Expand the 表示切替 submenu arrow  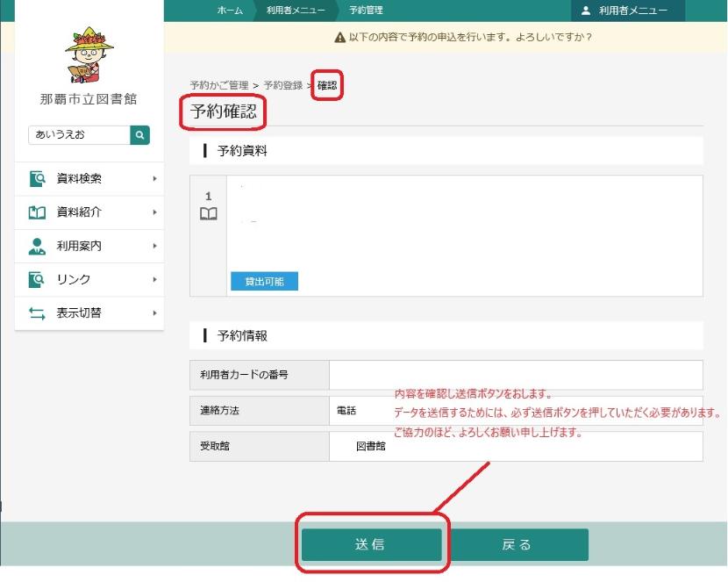(x=154, y=313)
